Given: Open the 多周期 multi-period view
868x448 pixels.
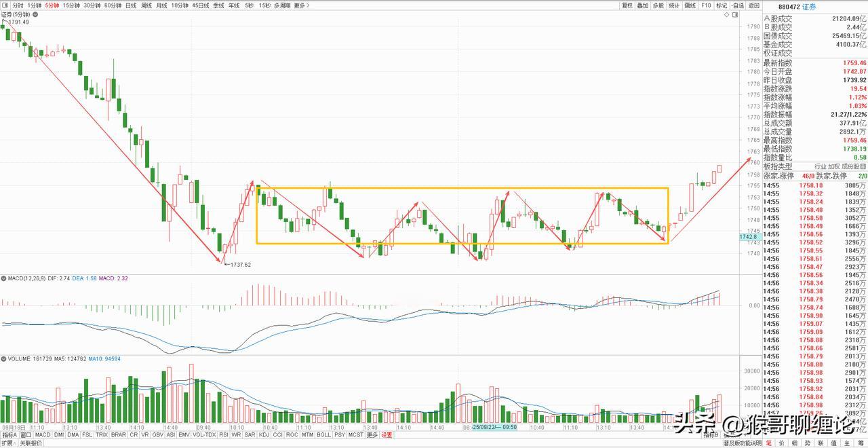Looking at the screenshot, I should click(x=282, y=5).
